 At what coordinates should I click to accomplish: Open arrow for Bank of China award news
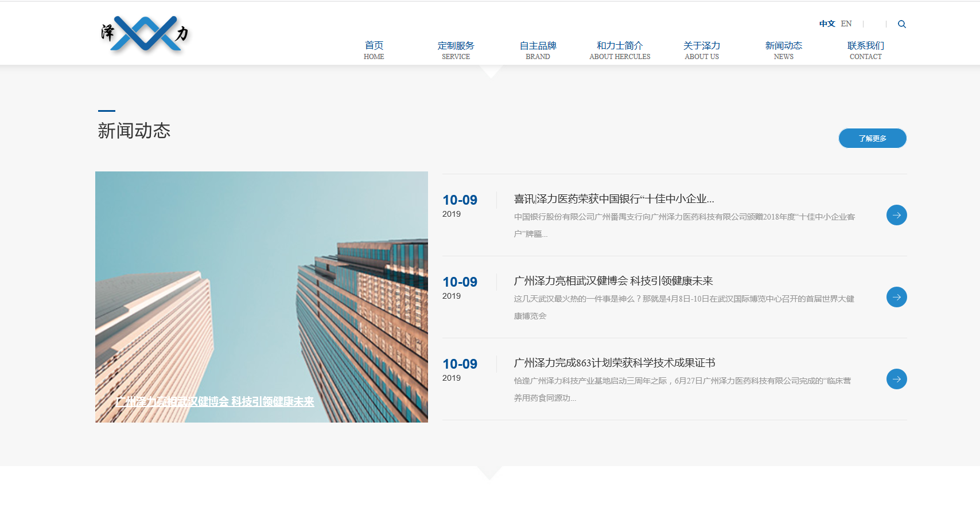tap(896, 215)
